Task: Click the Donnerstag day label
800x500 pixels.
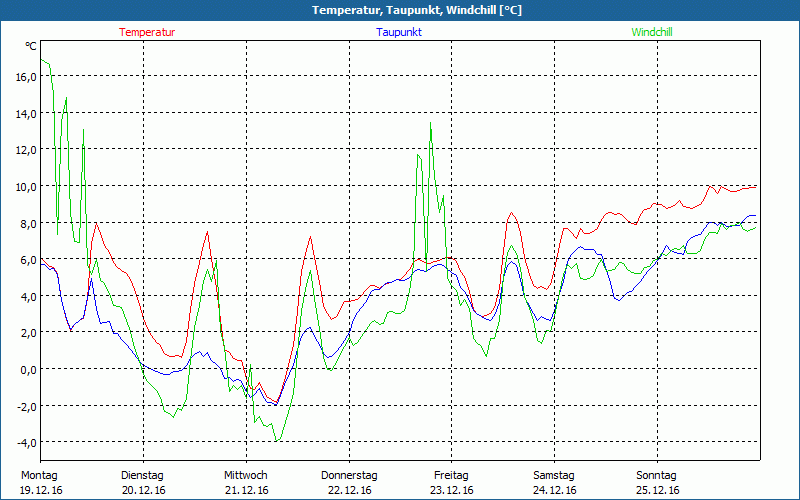Action: [349, 476]
